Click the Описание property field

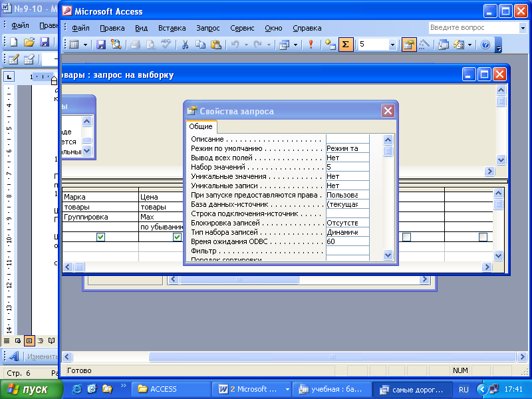347,139
